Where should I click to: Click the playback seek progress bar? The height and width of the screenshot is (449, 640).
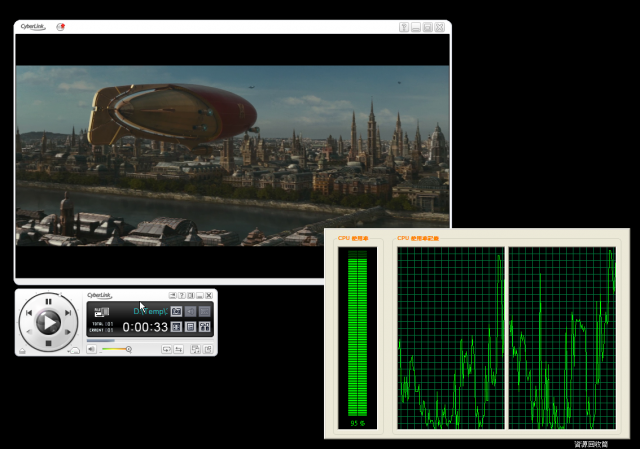[x=150, y=340]
